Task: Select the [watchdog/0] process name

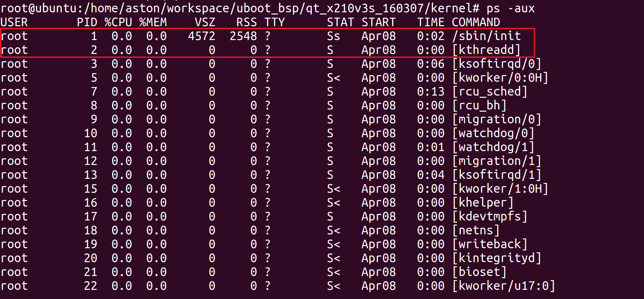Action: click(493, 133)
